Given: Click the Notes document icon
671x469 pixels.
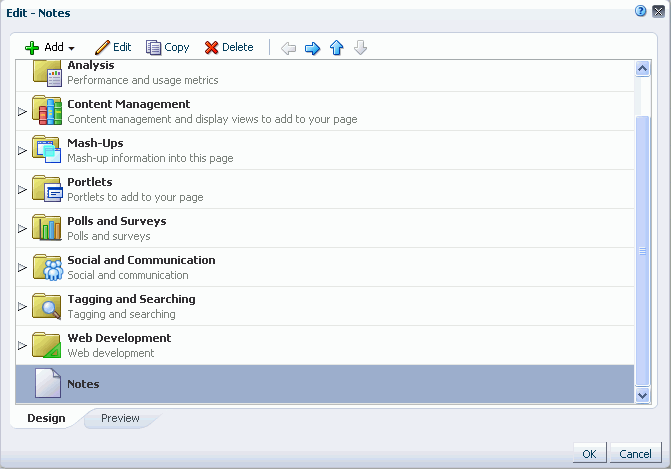Looking at the screenshot, I should (x=48, y=383).
